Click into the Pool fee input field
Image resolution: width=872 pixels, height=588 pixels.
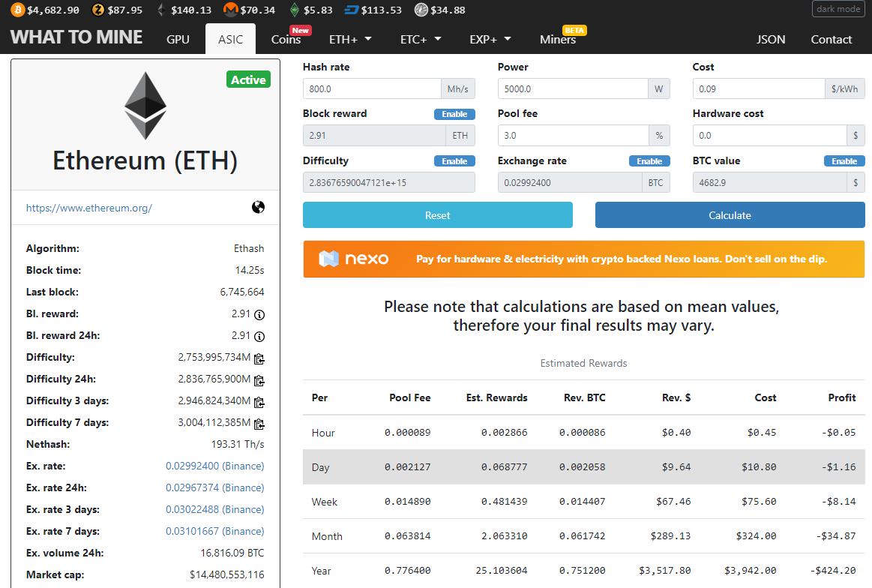coord(574,136)
